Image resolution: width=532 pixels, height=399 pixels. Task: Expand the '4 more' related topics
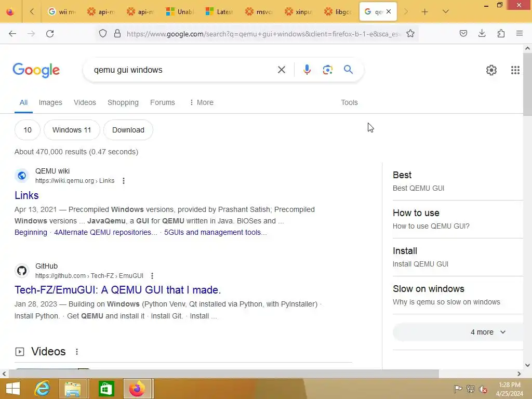point(488,332)
